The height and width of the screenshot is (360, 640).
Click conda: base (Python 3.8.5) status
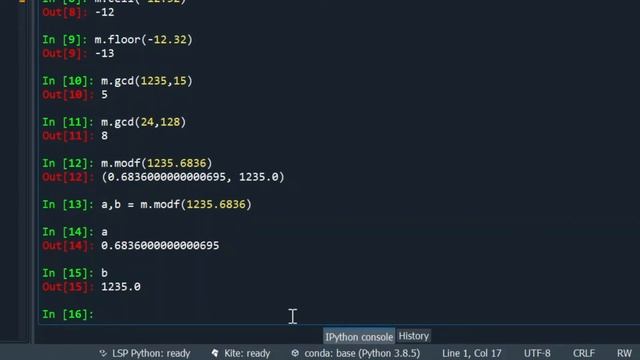click(362, 353)
